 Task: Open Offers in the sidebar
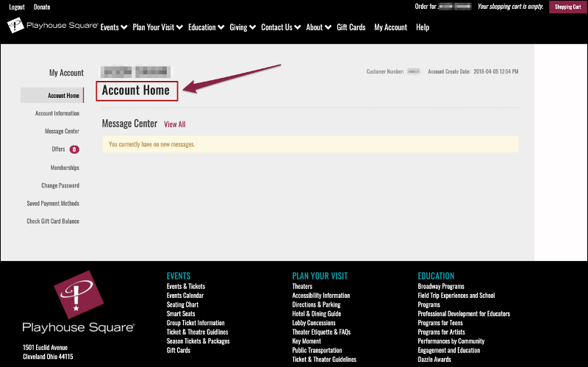pyautogui.click(x=58, y=149)
